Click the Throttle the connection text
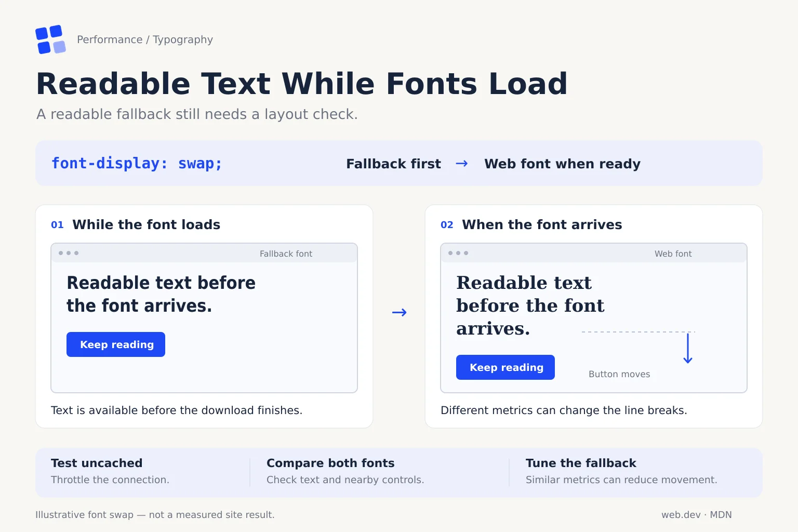Image resolution: width=798 pixels, height=532 pixels. [x=110, y=480]
